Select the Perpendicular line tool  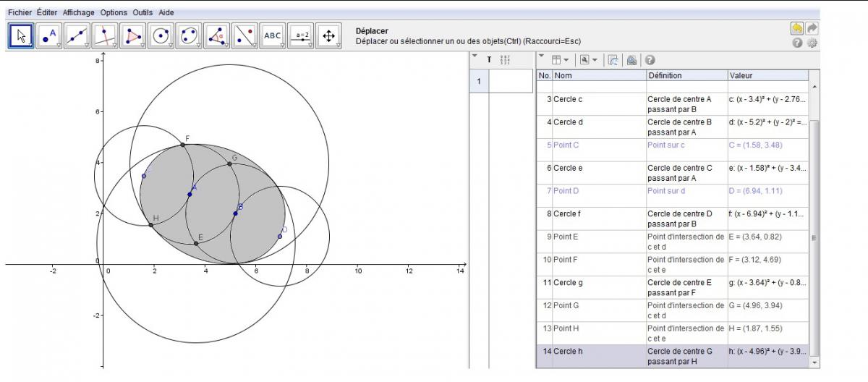pyautogui.click(x=106, y=35)
